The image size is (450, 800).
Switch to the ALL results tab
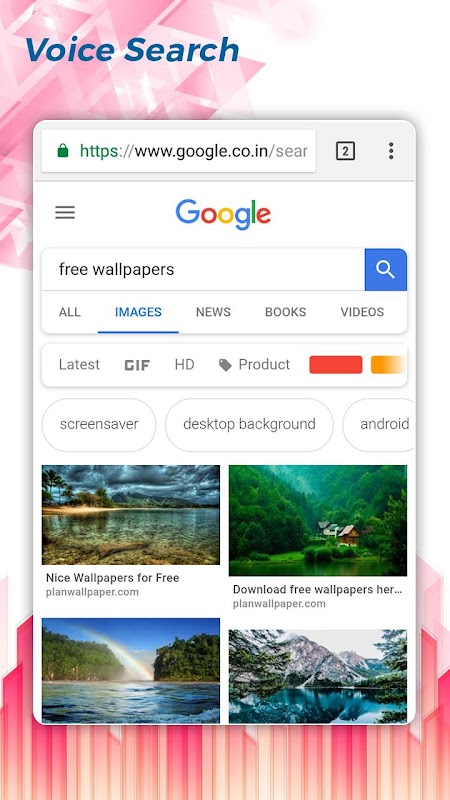pos(70,312)
